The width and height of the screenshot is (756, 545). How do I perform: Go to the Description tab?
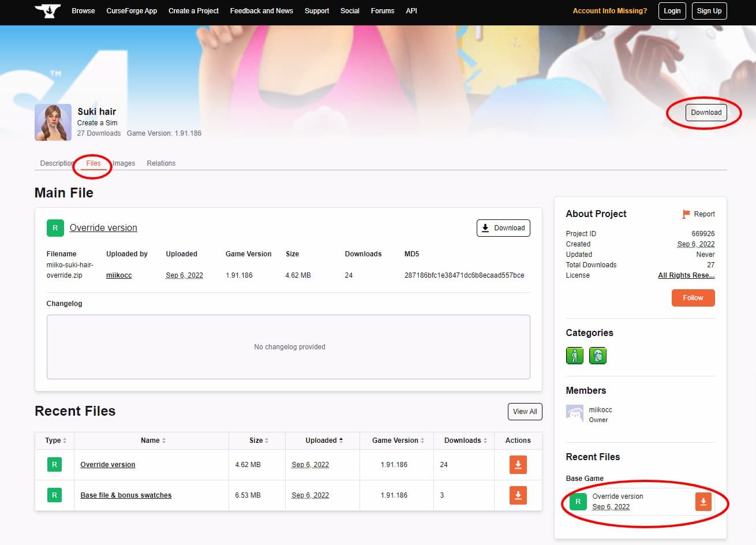(56, 163)
